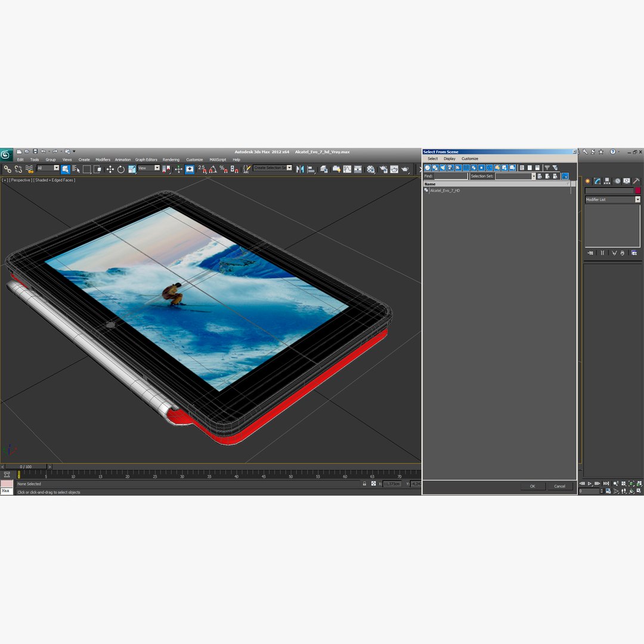Open Rendered Frame Window

pos(394,169)
